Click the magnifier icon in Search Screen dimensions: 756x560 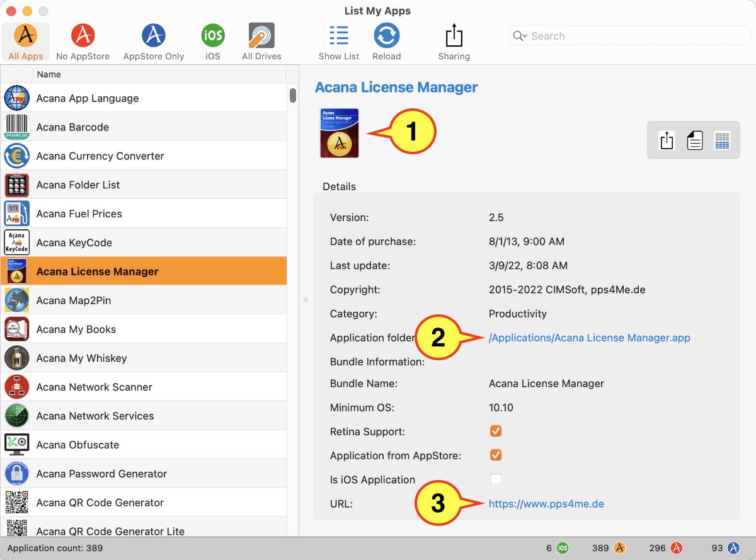[x=520, y=36]
